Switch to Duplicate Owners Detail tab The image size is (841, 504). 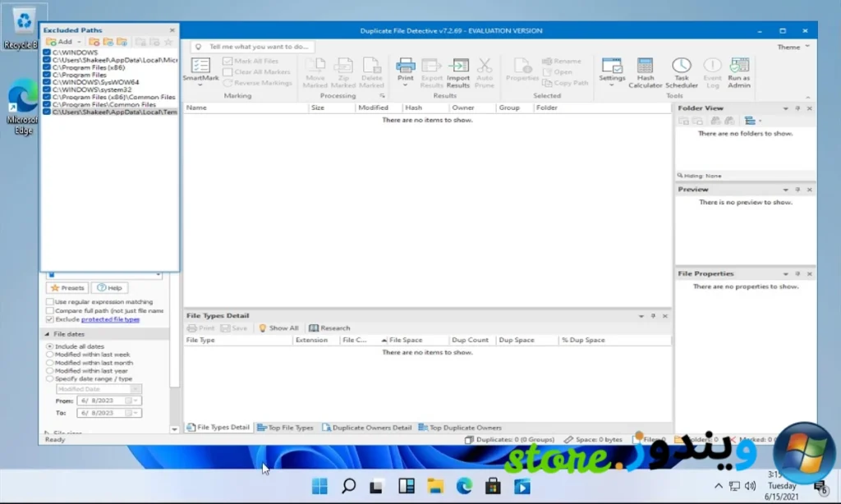(x=366, y=428)
